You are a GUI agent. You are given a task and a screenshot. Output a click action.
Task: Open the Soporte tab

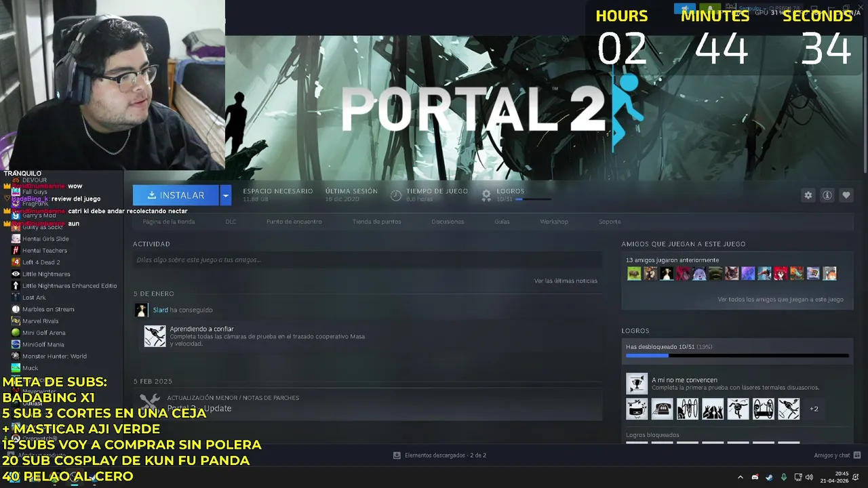click(x=610, y=222)
